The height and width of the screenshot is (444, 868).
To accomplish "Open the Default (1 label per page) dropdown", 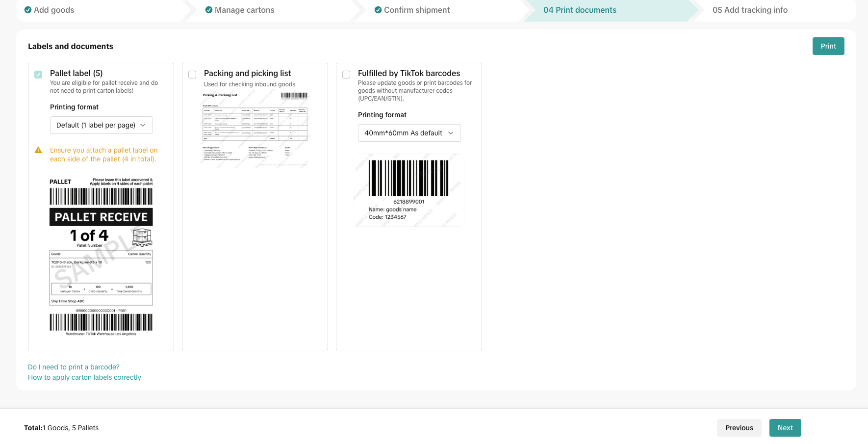I will click(101, 125).
